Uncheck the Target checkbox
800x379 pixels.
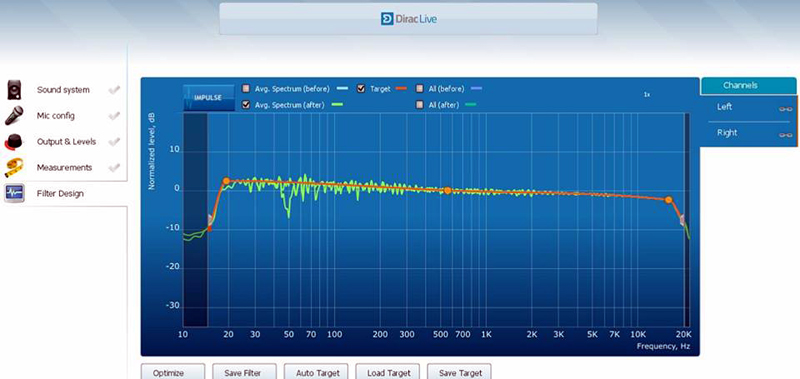point(361,88)
